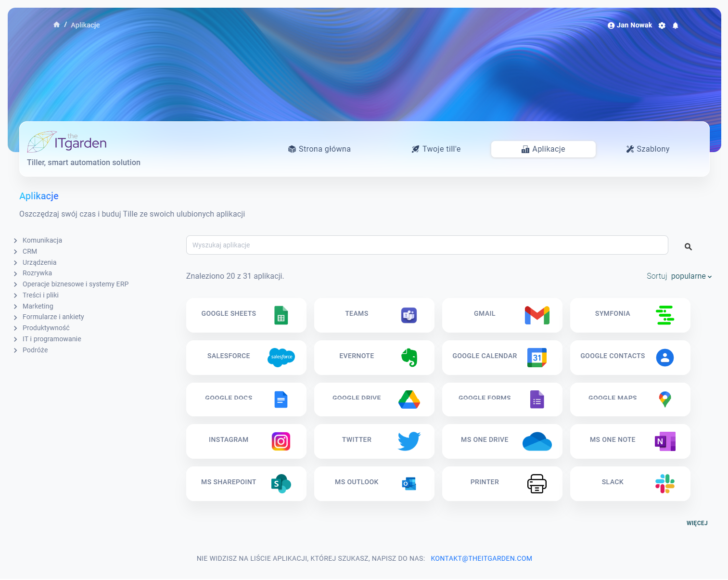Click the kontakt@theitgarden.com email link

pyautogui.click(x=481, y=558)
